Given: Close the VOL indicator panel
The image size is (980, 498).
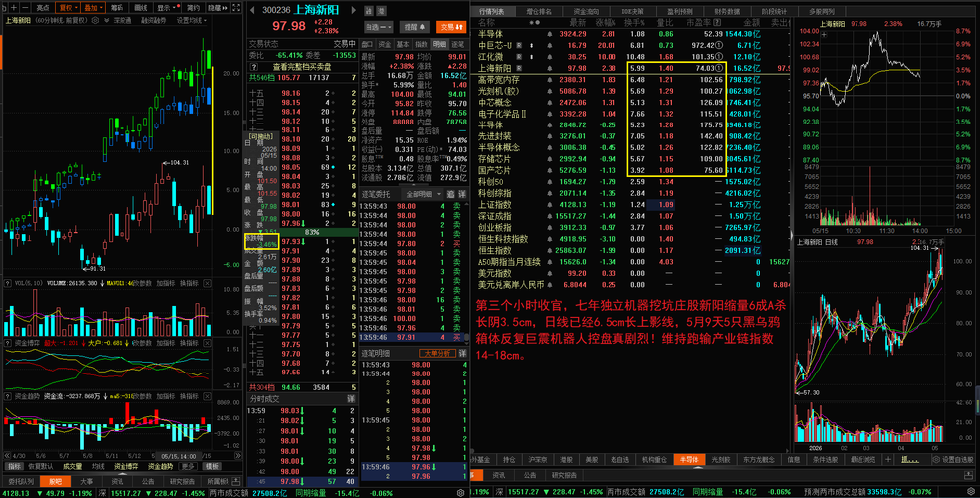Looking at the screenshot, I should [207, 283].
